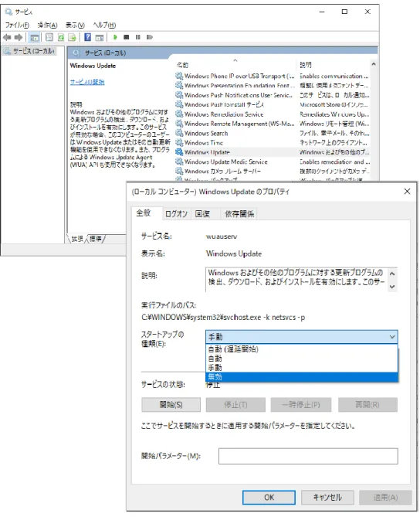420x517 pixels.
Task: Click the Restart Service toolbar icon
Action: pyautogui.click(x=150, y=37)
